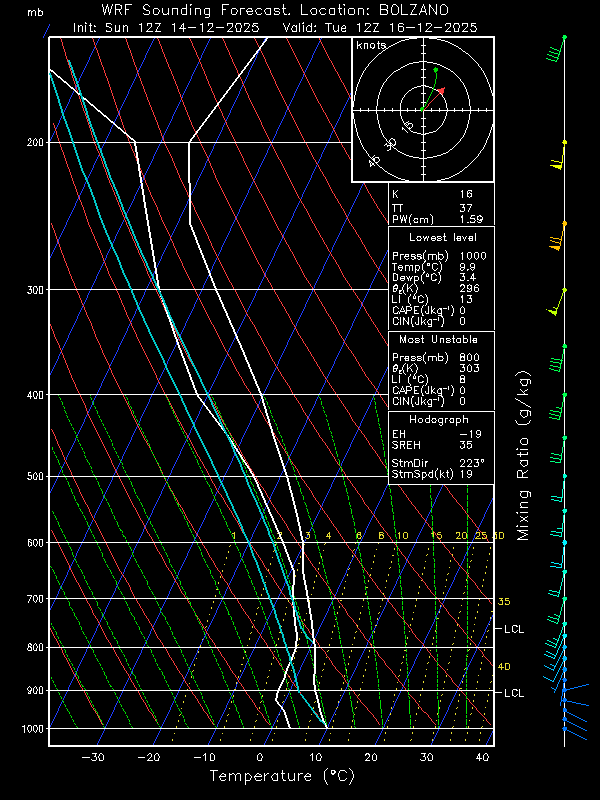This screenshot has width=600, height=800.
Task: Click the 'knots' label in hodograph
Action: coord(372,47)
